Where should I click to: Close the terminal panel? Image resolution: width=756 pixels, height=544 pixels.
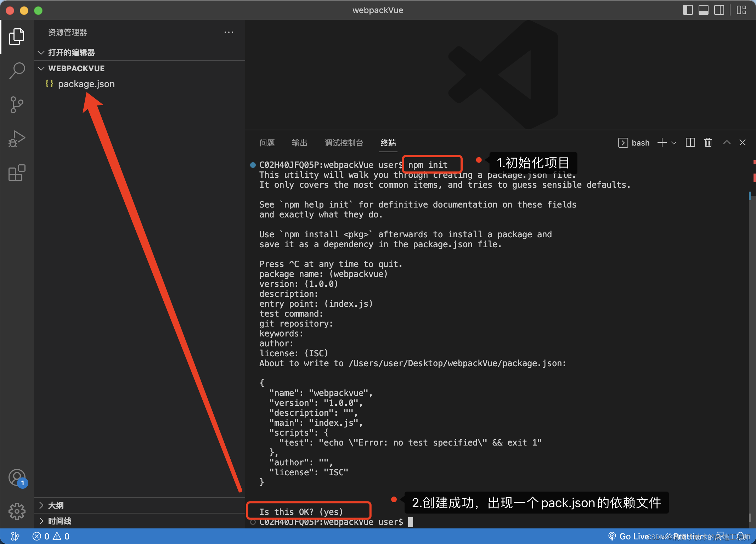coord(743,142)
